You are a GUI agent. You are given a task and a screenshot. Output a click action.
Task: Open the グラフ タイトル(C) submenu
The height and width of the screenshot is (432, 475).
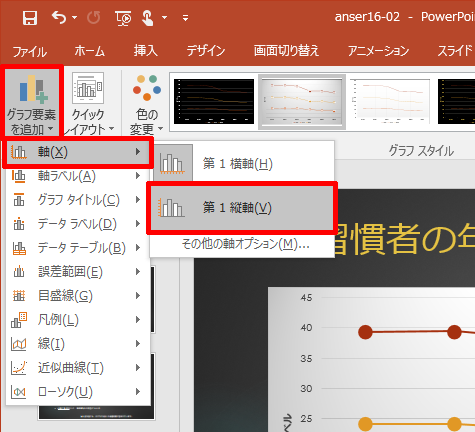click(78, 200)
